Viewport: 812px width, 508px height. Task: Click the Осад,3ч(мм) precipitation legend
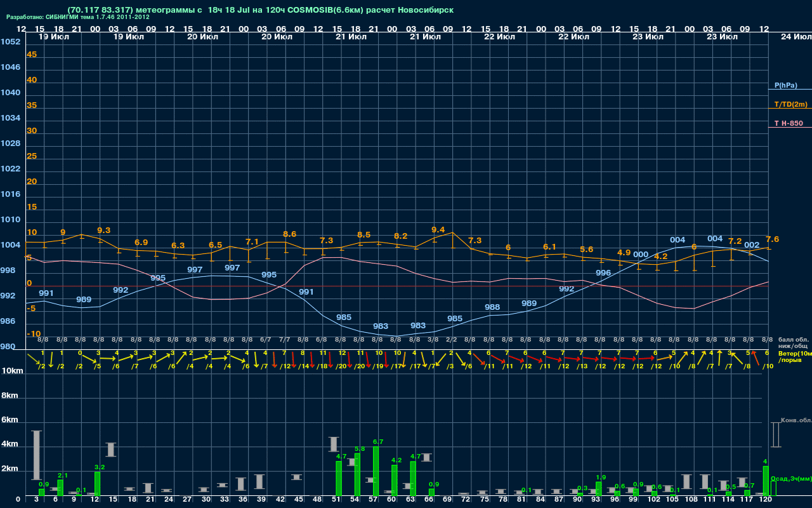click(x=790, y=478)
